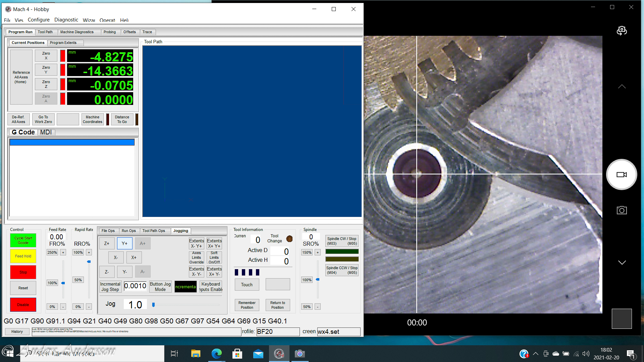Click the camera flip icon
Viewport: 644px width, 362px height.
[x=622, y=31]
